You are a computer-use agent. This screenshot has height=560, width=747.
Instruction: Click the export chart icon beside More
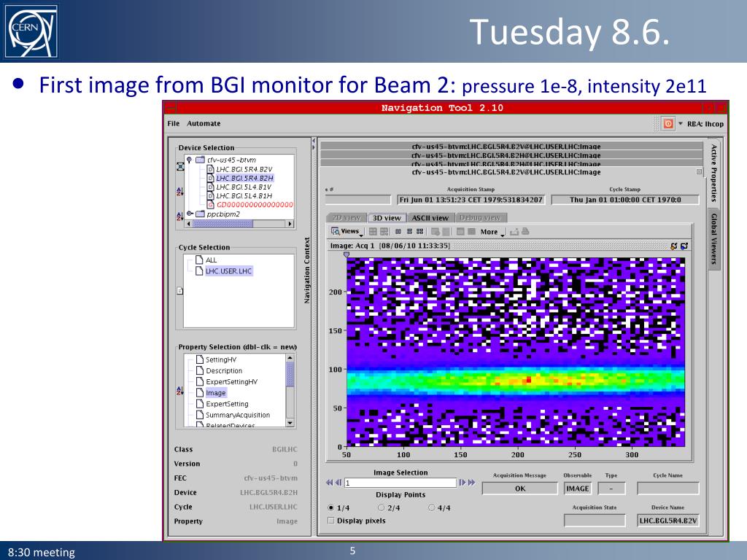[x=514, y=232]
